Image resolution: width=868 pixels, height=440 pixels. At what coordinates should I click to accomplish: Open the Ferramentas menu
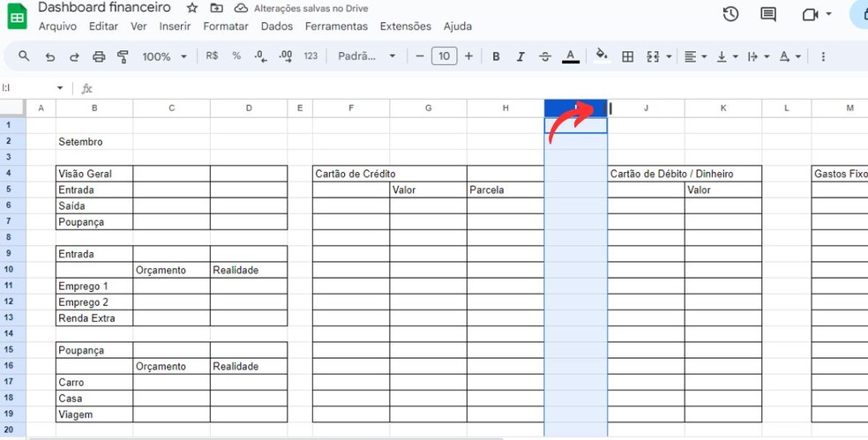point(336,26)
